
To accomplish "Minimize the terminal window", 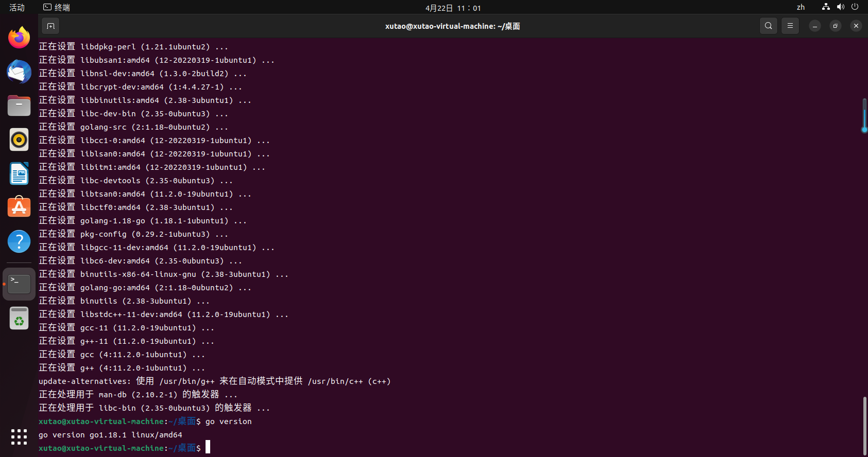I will tap(815, 26).
